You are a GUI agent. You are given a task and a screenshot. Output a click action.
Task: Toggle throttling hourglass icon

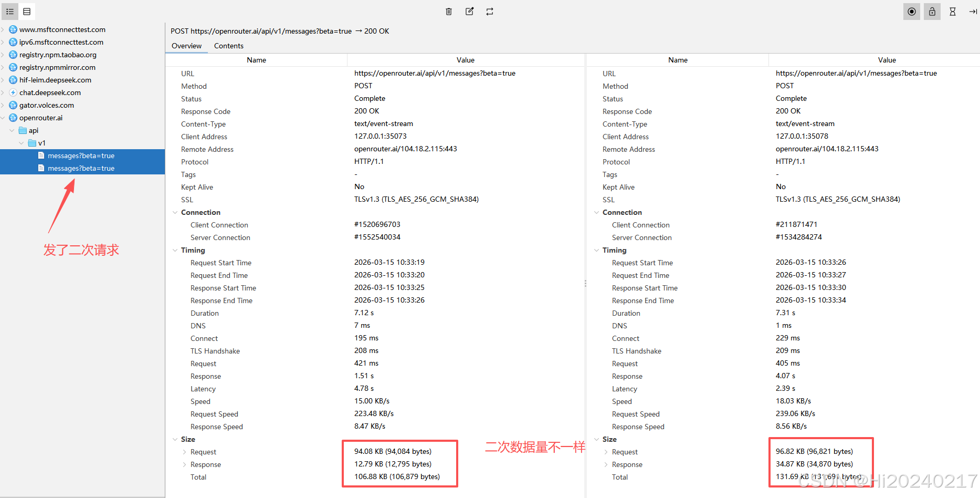(x=953, y=12)
